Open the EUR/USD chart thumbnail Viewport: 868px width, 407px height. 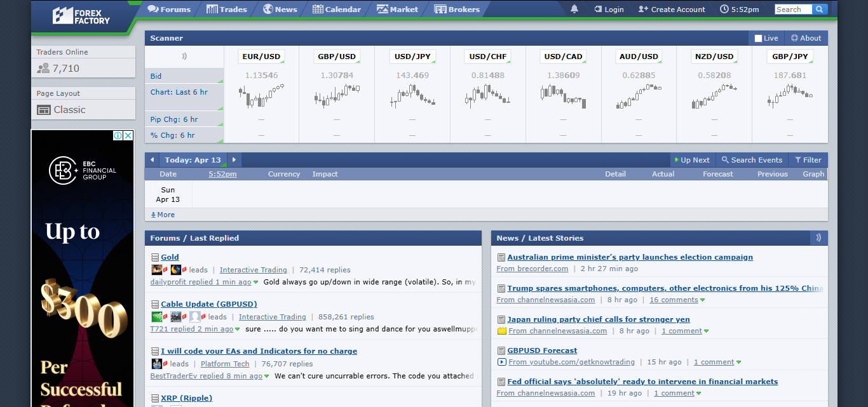coord(261,97)
